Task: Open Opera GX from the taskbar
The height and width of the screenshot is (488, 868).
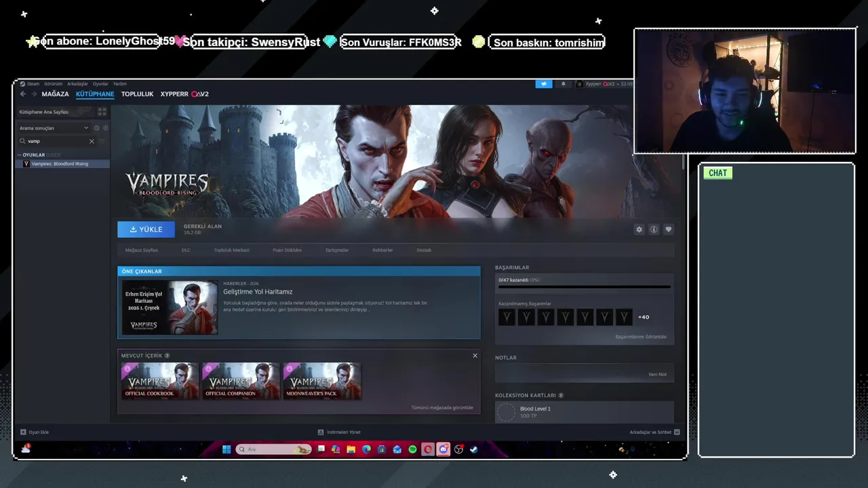Action: [428, 449]
